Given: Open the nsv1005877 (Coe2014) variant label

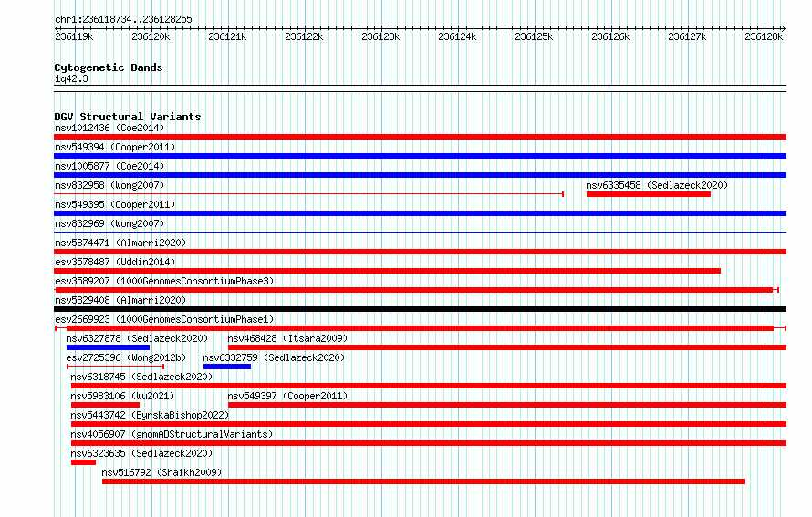Looking at the screenshot, I should (x=109, y=166).
